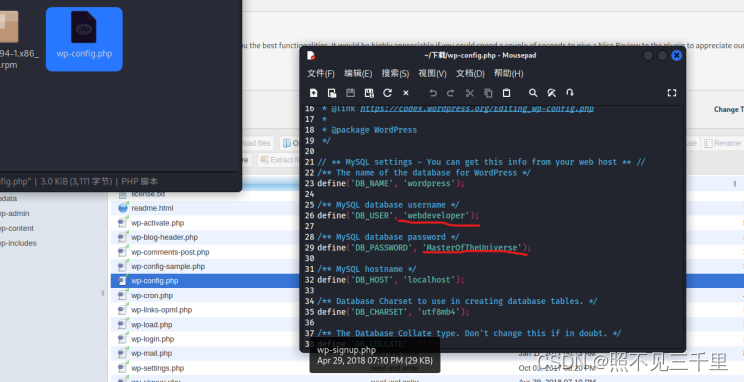Select wp-comments-post.php in the file list
This screenshot has width=744, height=382.
170,252
